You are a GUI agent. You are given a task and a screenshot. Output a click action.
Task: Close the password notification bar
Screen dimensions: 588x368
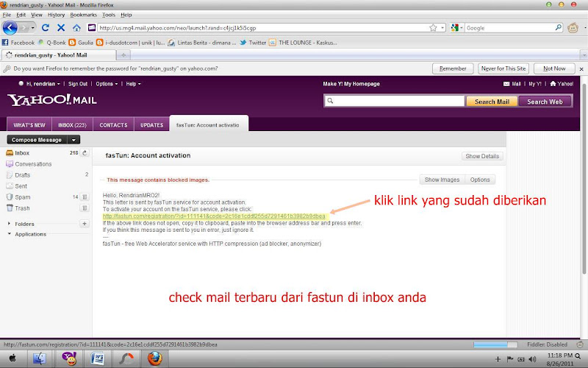pos(581,69)
